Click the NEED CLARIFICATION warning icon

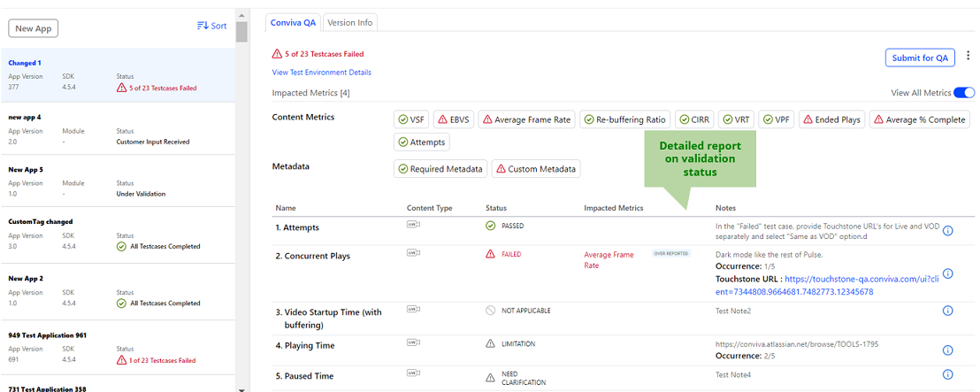point(491,378)
